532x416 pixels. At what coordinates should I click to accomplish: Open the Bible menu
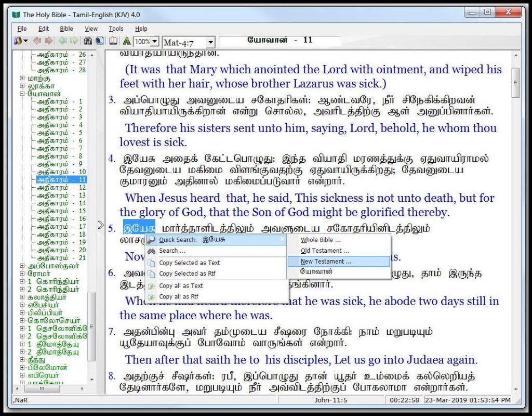coord(66,29)
